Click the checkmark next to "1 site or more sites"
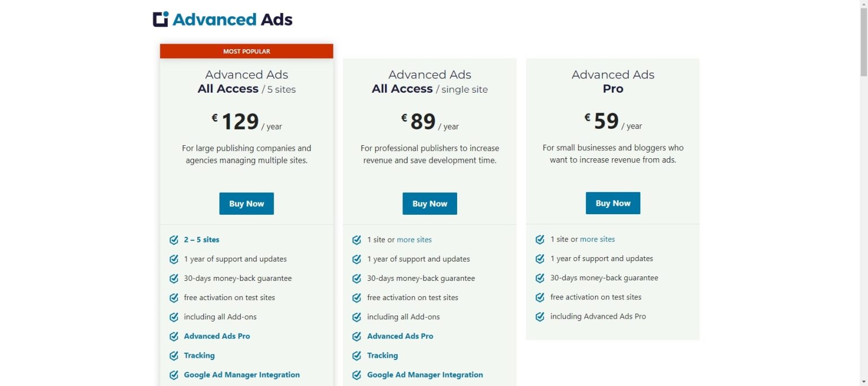 pyautogui.click(x=357, y=240)
